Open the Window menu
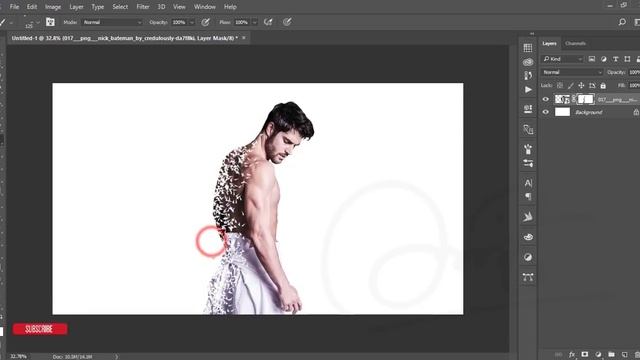Screen dimensions: 640x360 204,7
